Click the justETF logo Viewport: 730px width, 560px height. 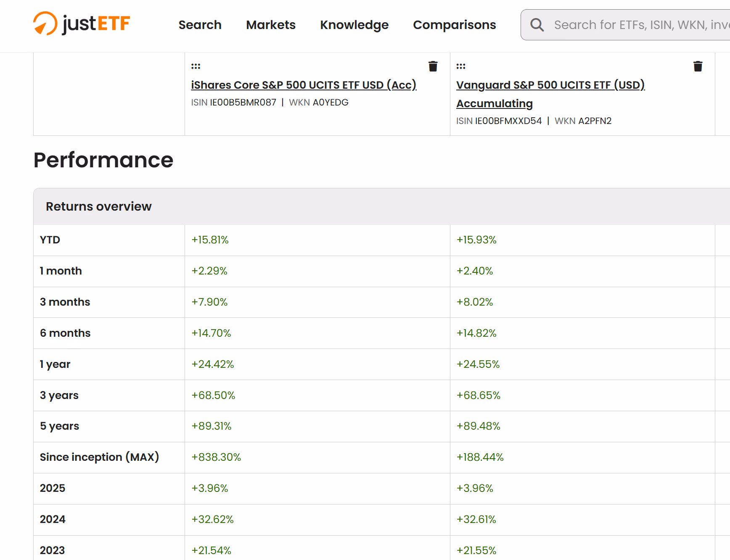pyautogui.click(x=82, y=24)
